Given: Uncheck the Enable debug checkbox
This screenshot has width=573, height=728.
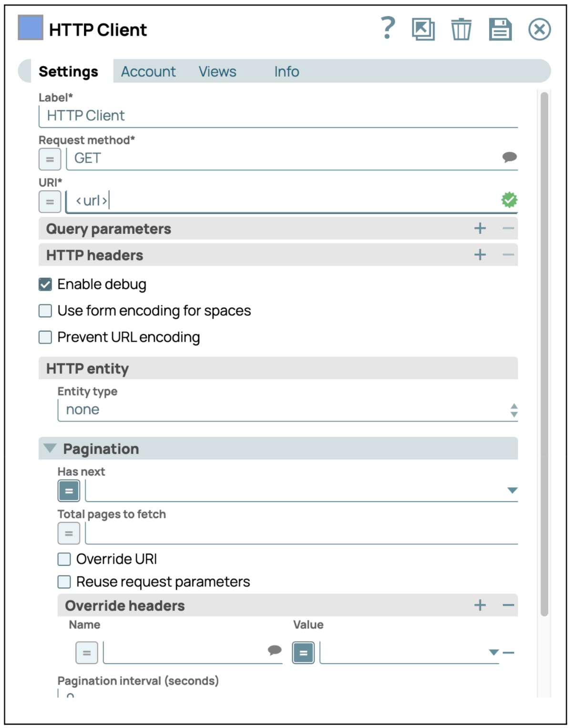Looking at the screenshot, I should (45, 284).
